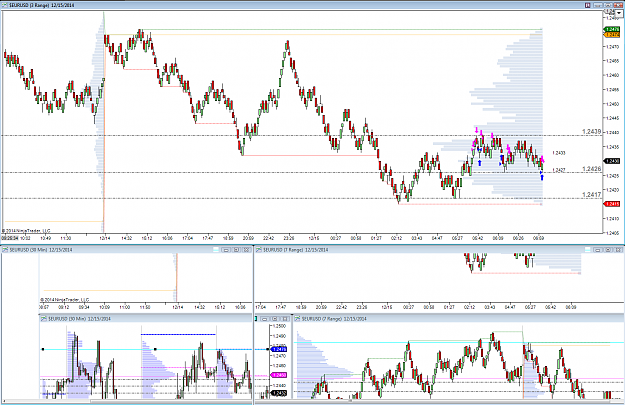Minimize the $EURUSD (7 Range) 12/15/2014 window
Screen dimensions: 625x405
[598, 250]
